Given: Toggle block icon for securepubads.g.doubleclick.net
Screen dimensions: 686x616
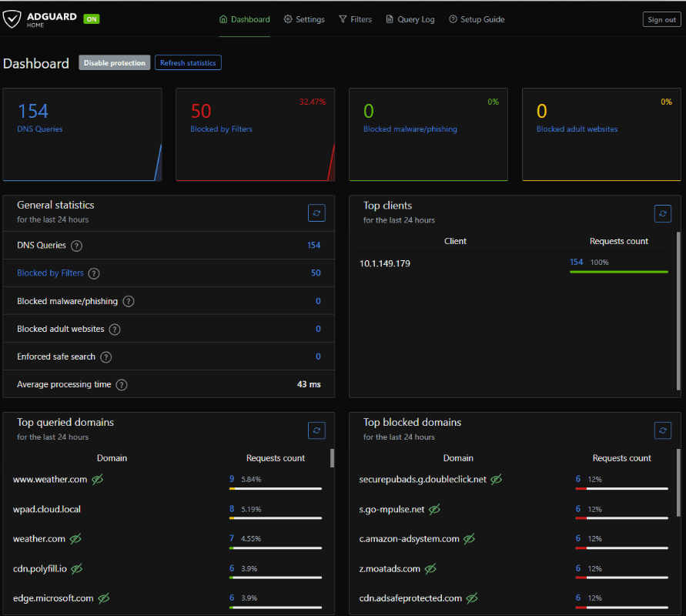Looking at the screenshot, I should pos(497,480).
